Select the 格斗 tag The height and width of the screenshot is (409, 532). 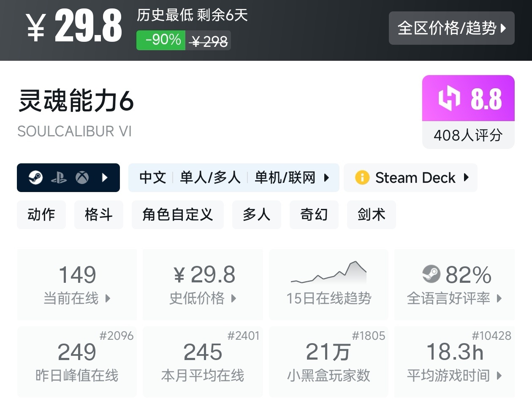click(x=98, y=214)
